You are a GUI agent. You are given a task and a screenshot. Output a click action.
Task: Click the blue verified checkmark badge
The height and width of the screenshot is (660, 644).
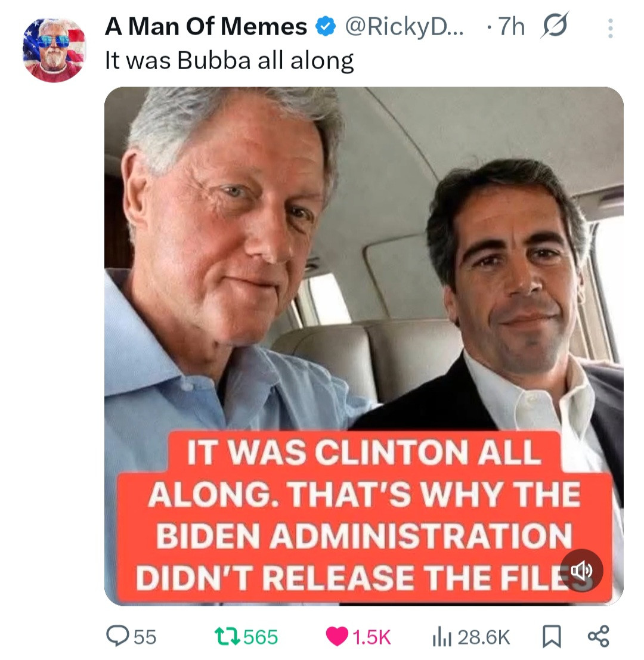click(324, 27)
